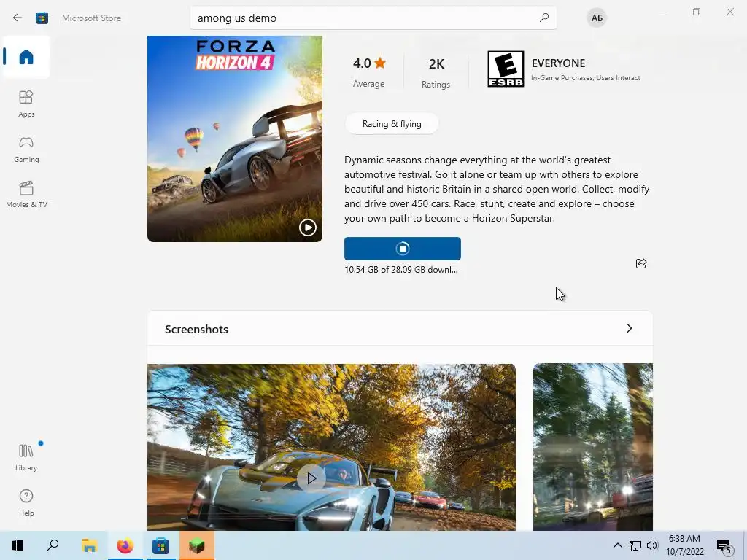Focus the 'among us demo' search field
Image resolution: width=747 pixels, height=560 pixels.
373,18
